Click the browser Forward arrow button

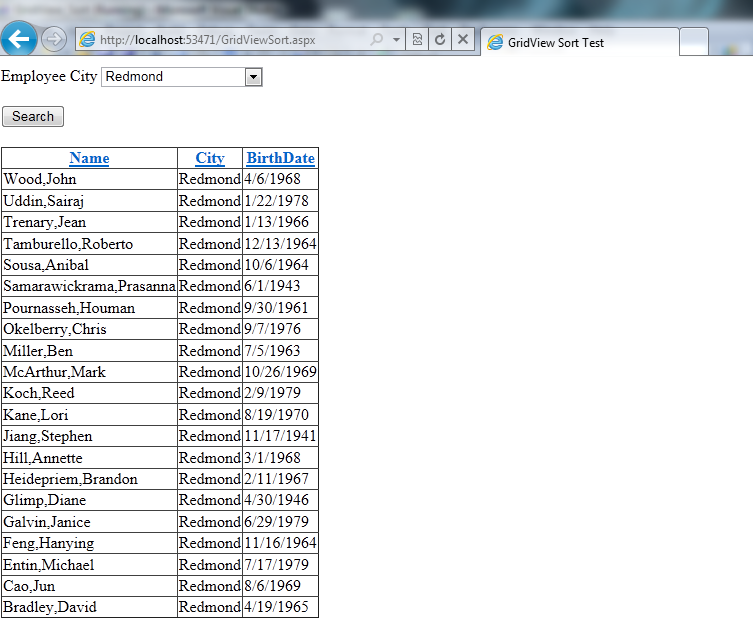[54, 40]
